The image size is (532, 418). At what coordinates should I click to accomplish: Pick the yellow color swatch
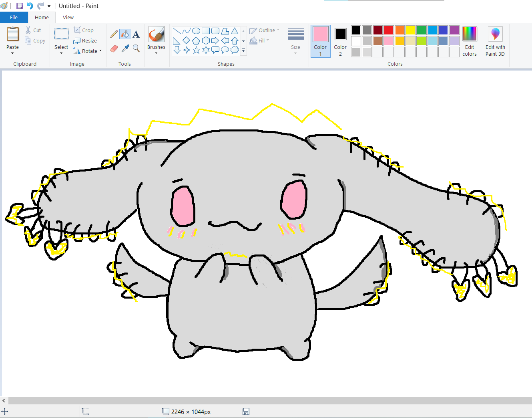click(x=410, y=30)
